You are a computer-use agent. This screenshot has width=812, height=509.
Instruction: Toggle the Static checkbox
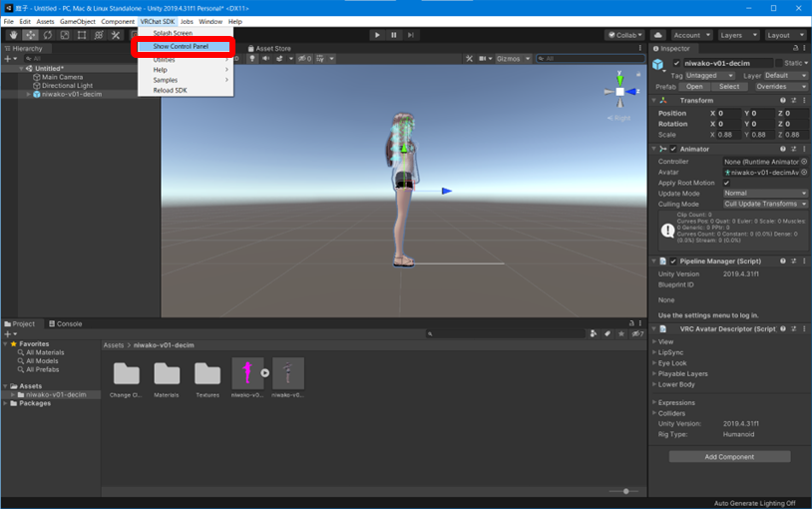point(777,63)
